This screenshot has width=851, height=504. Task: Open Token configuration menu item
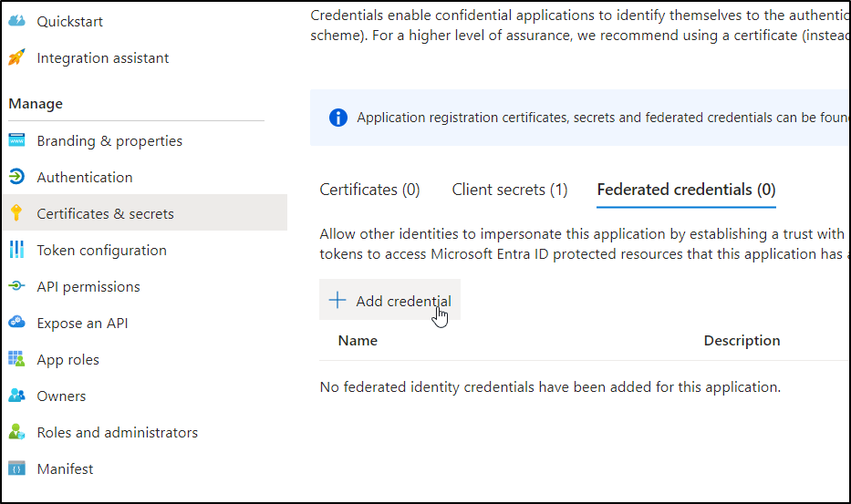click(x=101, y=250)
